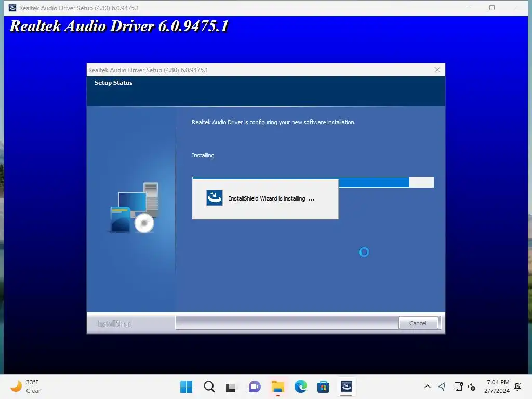
Task: Click the 'Installing' status label
Action: [203, 155]
